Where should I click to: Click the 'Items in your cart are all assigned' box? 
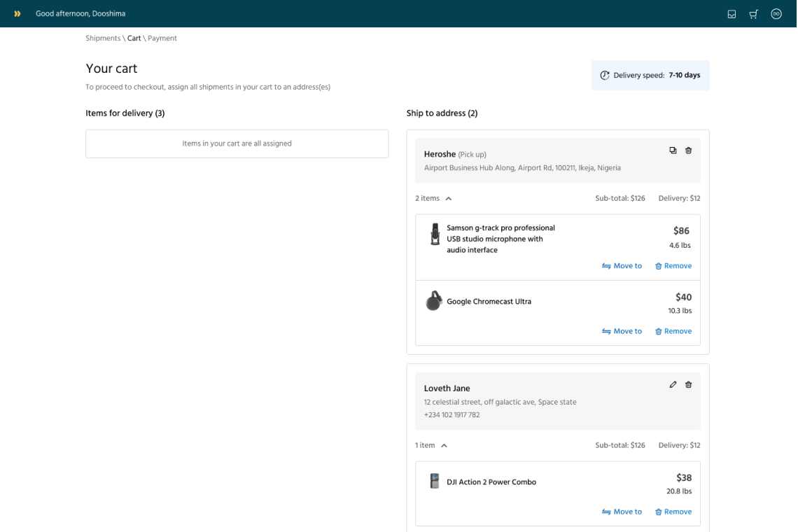coord(237,143)
